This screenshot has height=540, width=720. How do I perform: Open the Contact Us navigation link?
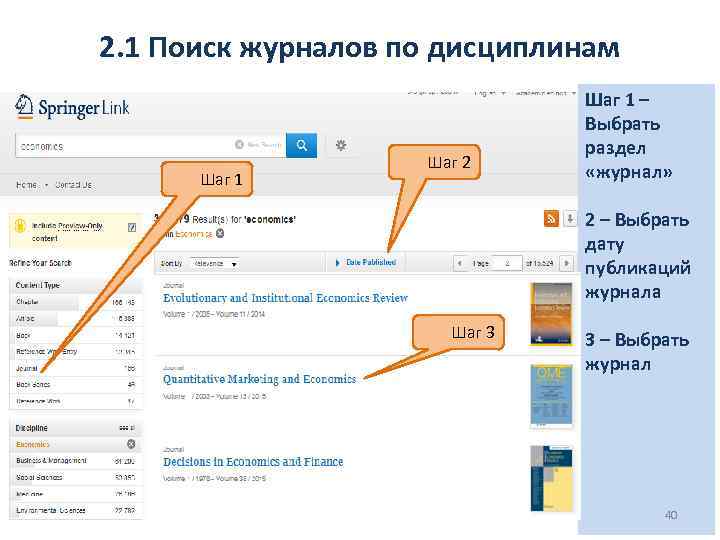[x=73, y=185]
